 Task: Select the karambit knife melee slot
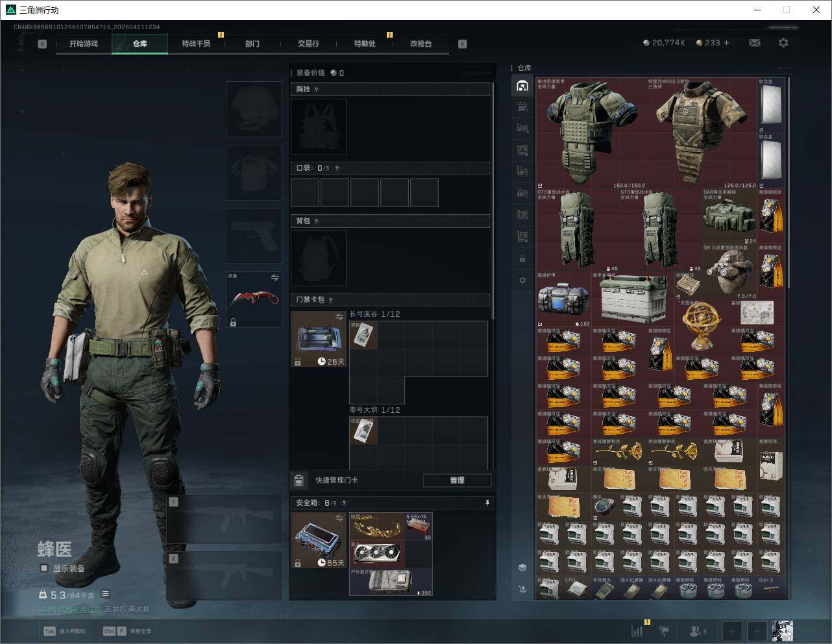pyautogui.click(x=254, y=299)
